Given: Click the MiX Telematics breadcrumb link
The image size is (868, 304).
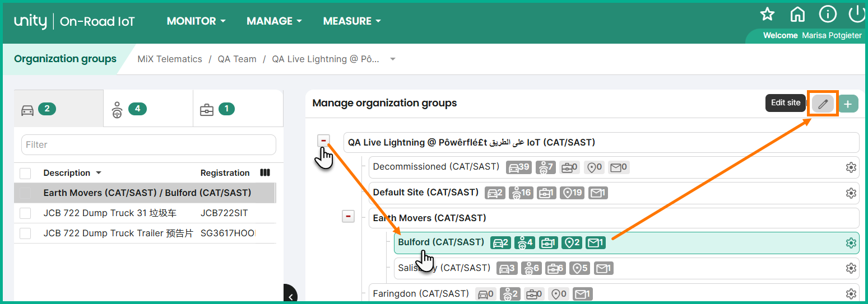Looking at the screenshot, I should 170,59.
